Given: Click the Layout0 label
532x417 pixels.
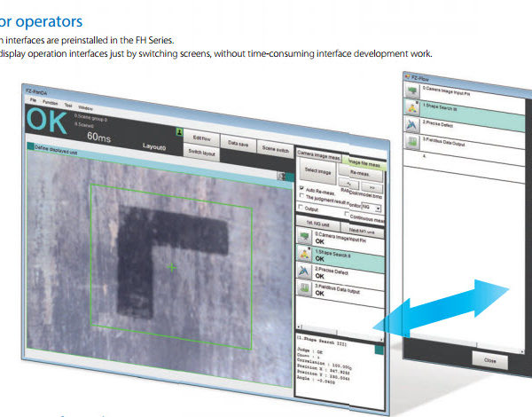Looking at the screenshot, I should (154, 146).
